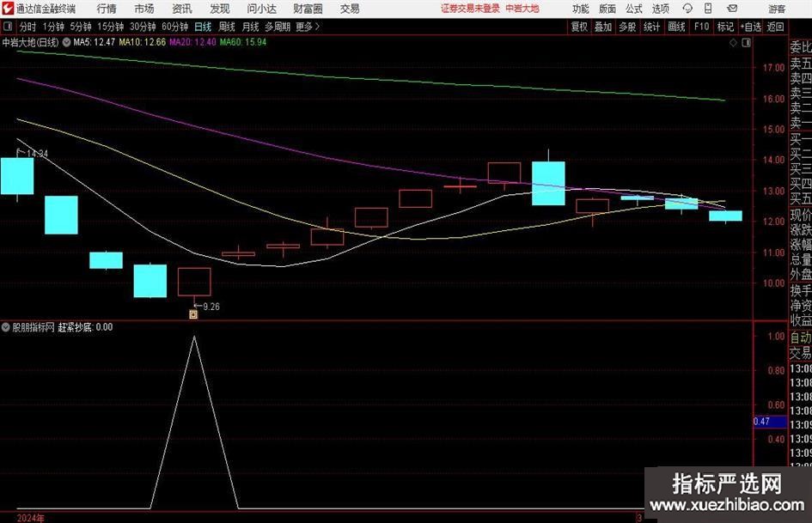Switch to the 周线 weekly tab
This screenshot has width=812, height=523.
[x=227, y=27]
